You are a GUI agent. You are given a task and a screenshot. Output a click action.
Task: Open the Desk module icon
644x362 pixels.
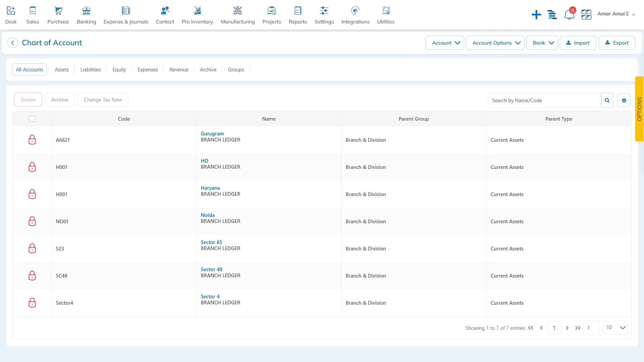tap(11, 11)
